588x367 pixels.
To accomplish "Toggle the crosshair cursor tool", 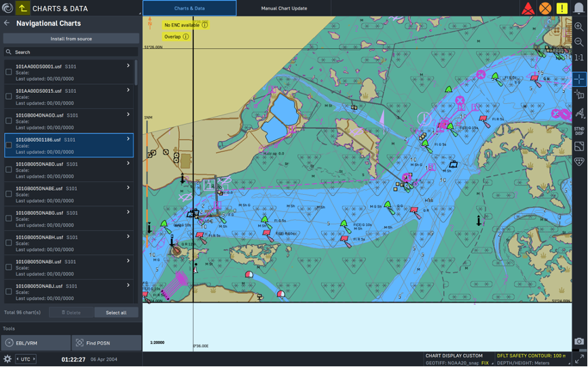I will tap(579, 79).
